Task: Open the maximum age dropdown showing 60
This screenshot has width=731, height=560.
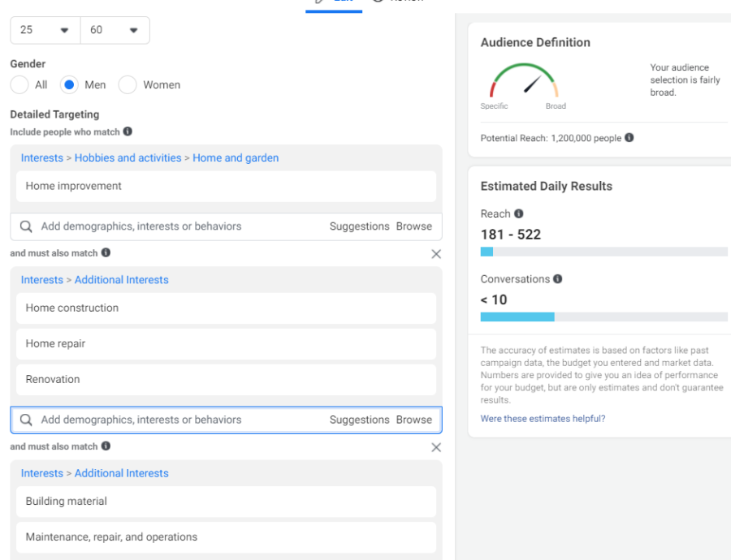Action: point(115,30)
